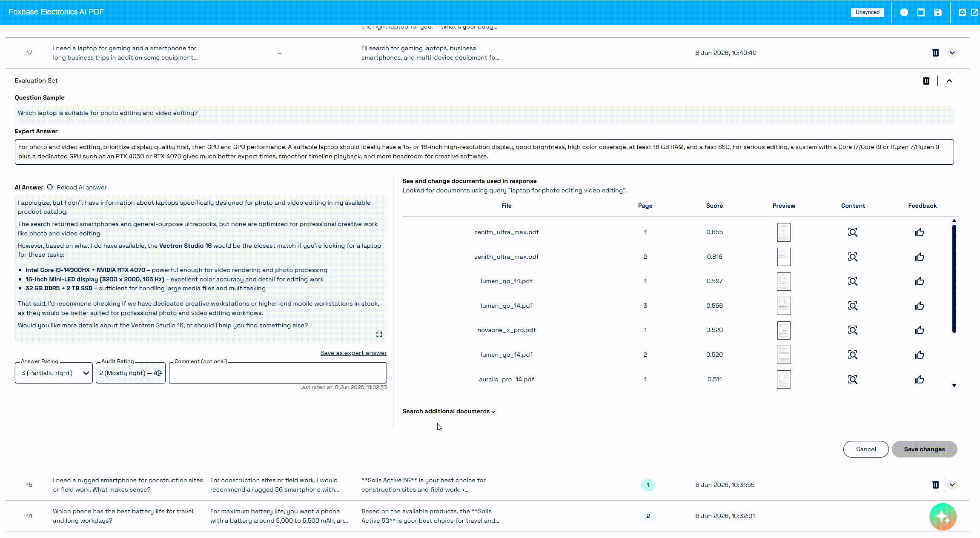Preview thumbnail of lumen_go_14.pdf page 1
This screenshot has height=538, width=980.
pos(784,281)
